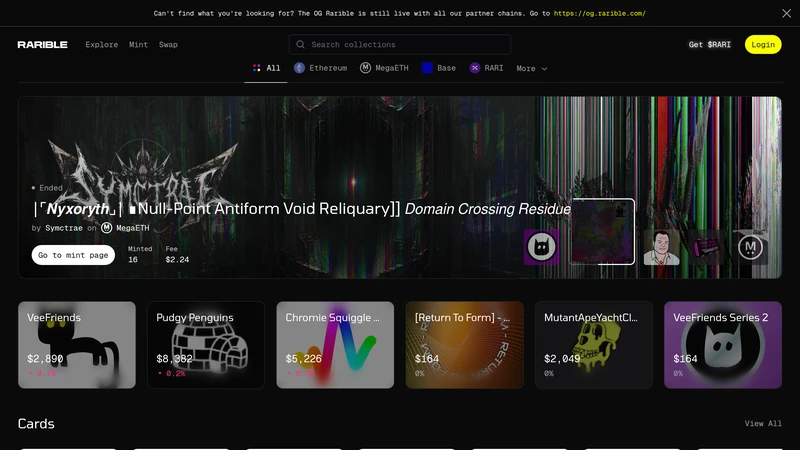Close the top announcement banner
800x450 pixels.
point(786,13)
